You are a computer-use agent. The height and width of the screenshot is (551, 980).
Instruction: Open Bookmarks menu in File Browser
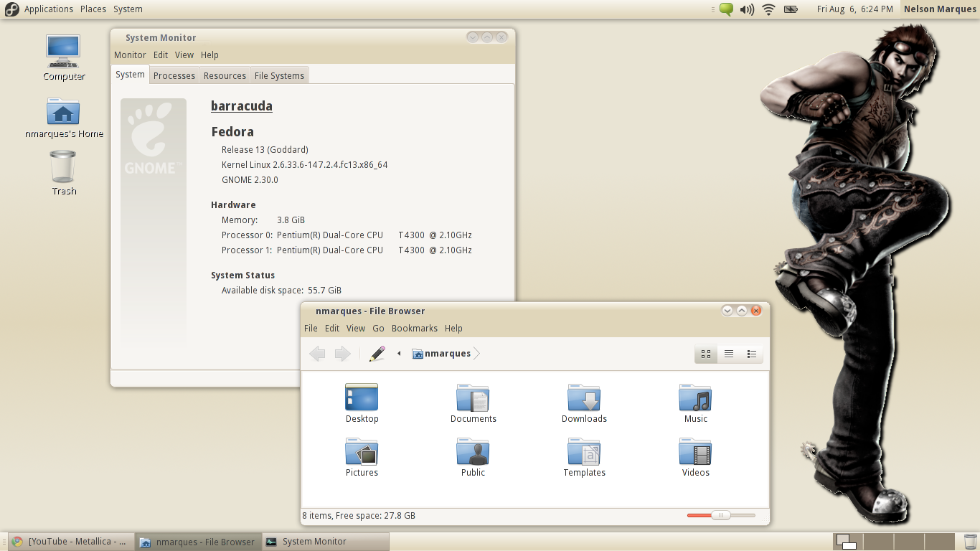[414, 328]
